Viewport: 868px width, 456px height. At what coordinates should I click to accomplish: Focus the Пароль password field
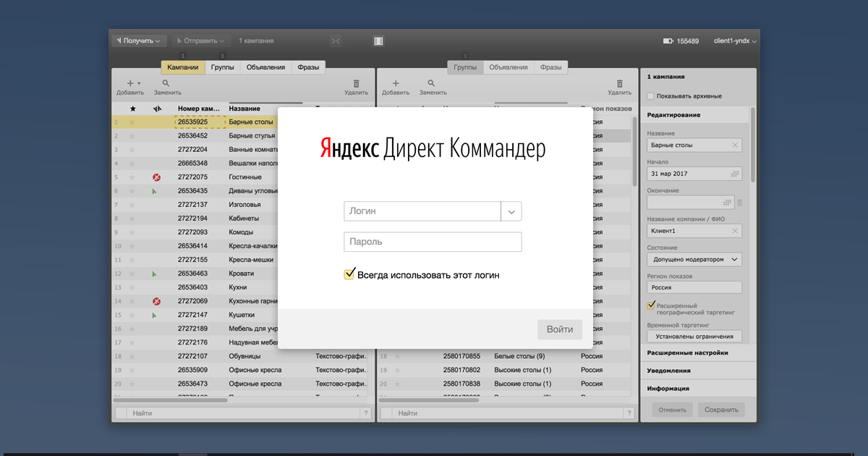point(433,242)
